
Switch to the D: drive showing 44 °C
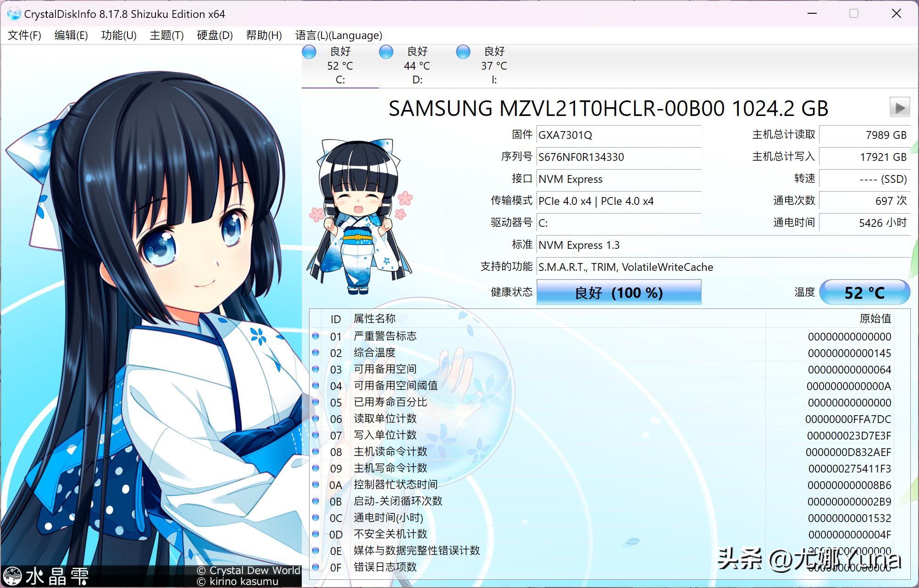[x=416, y=66]
